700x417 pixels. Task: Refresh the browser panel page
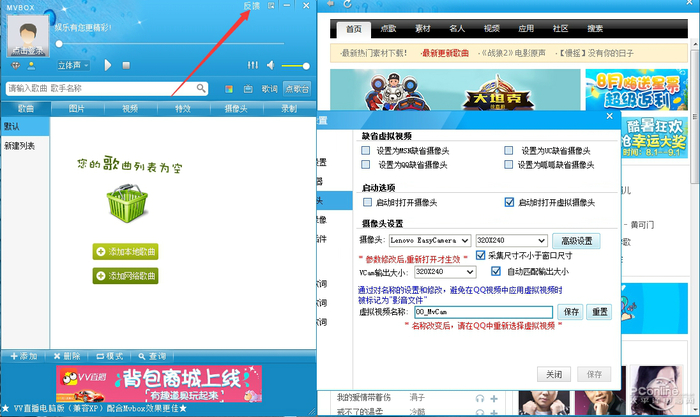point(347,4)
